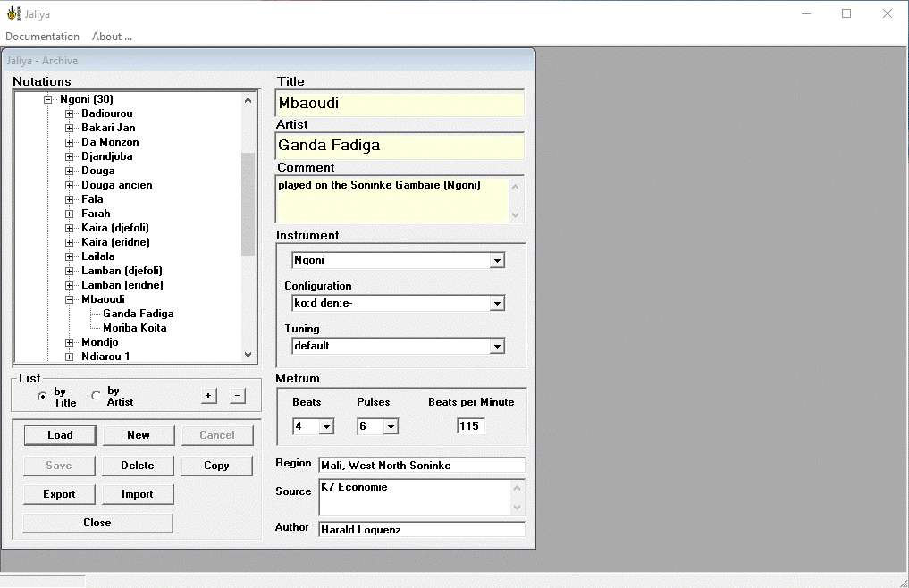909x588 pixels.
Task: Expand the Badiourou tree node
Action: point(69,113)
